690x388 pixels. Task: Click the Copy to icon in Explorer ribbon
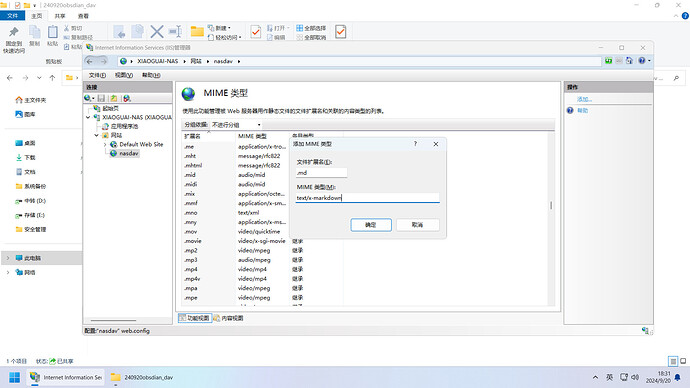[x=138, y=32]
